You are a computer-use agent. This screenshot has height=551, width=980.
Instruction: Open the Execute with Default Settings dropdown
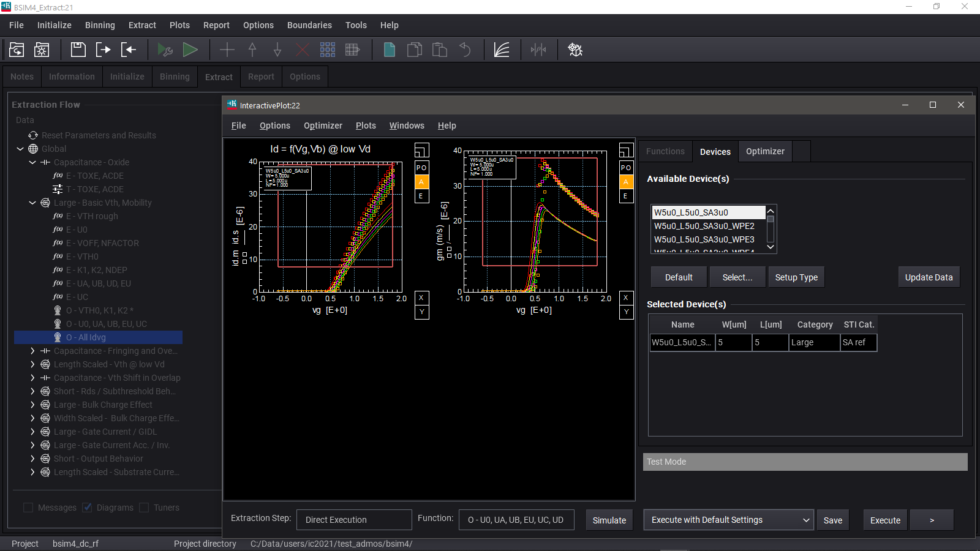tap(805, 519)
